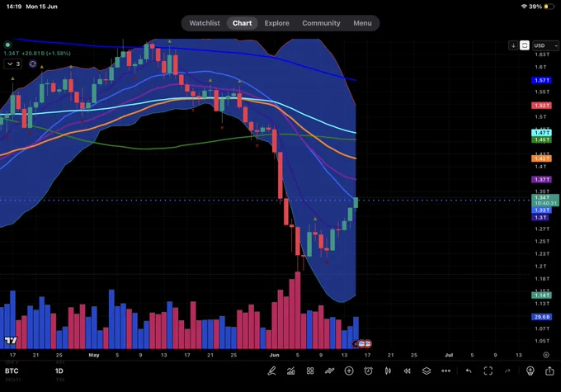Open the Menu tab
This screenshot has height=392, width=561.
362,23
